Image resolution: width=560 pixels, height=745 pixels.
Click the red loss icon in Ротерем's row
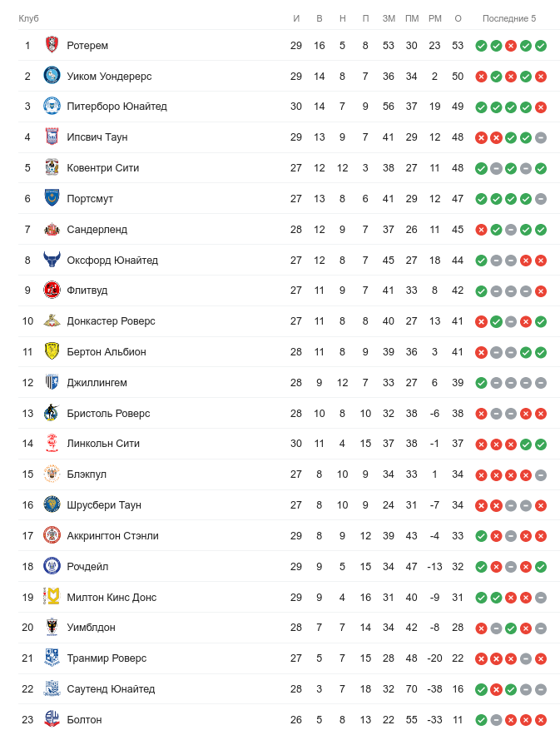pos(511,46)
